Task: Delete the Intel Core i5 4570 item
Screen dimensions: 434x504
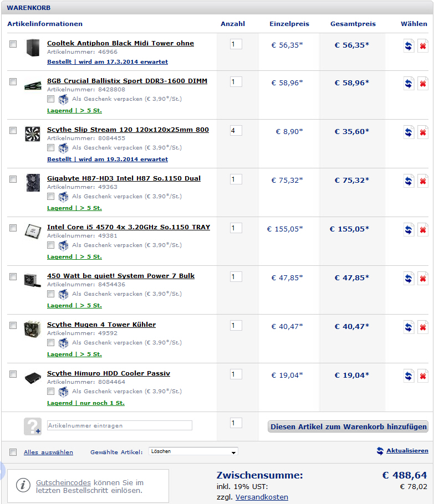Action: [x=423, y=229]
